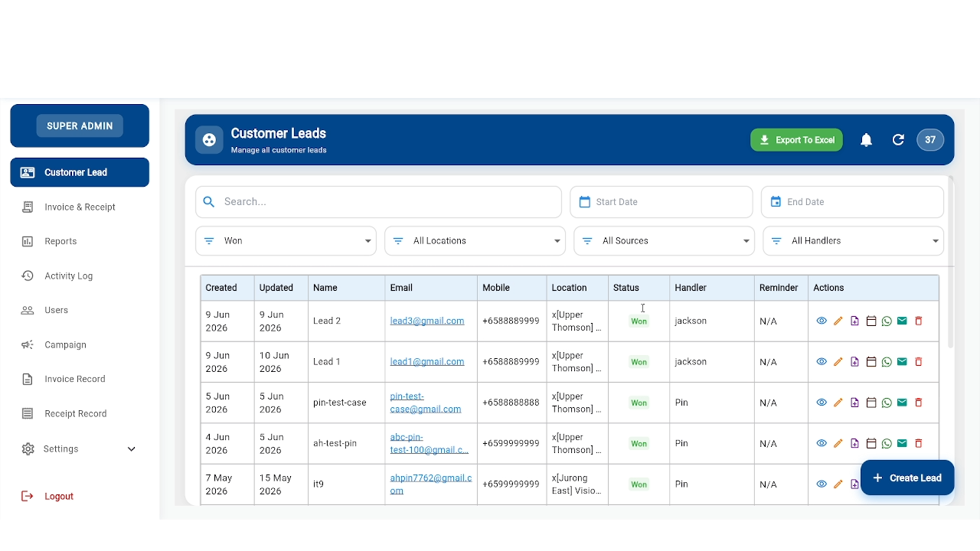Refresh the customer leads list
Image resolution: width=980 pixels, height=551 pixels.
click(898, 140)
